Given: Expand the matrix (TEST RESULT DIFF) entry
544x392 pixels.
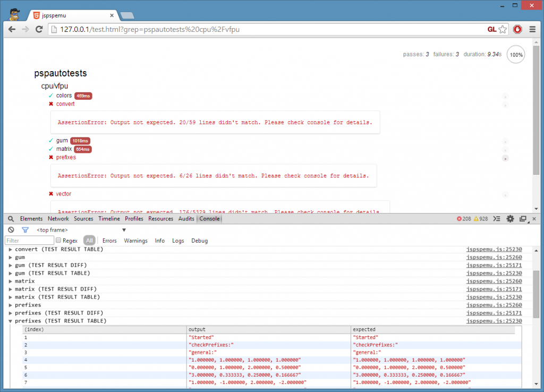Looking at the screenshot, I should [11, 289].
